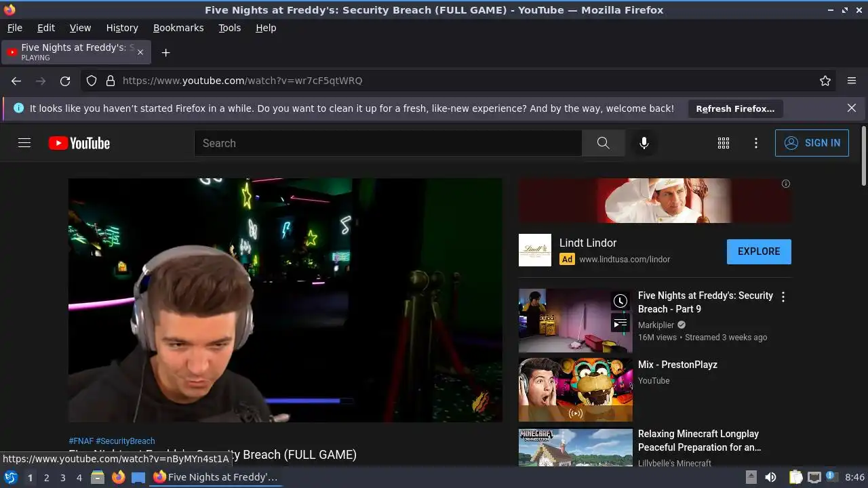Click the #FNAF hashtag
This screenshot has height=488, width=868.
pos(81,441)
